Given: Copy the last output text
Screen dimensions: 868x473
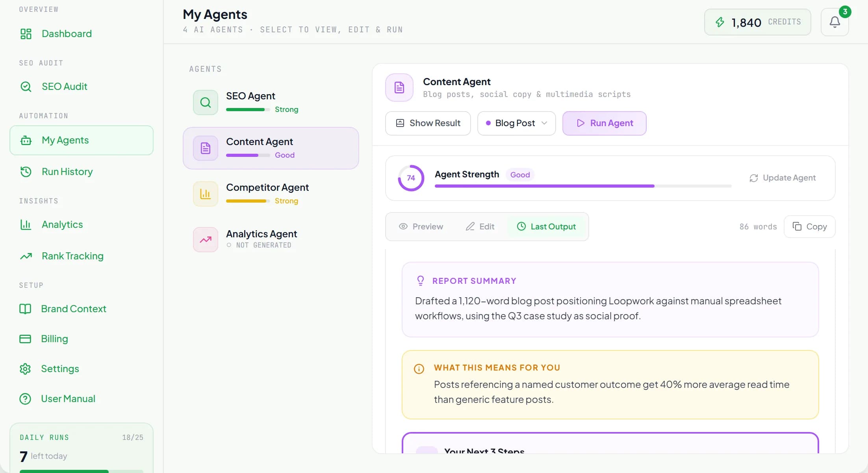Looking at the screenshot, I should (x=810, y=227).
